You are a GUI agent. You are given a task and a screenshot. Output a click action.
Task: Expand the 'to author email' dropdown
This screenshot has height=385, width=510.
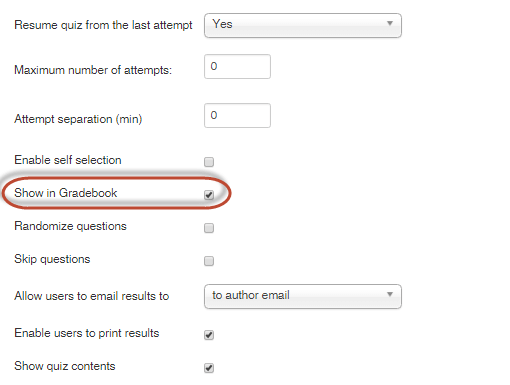click(303, 296)
